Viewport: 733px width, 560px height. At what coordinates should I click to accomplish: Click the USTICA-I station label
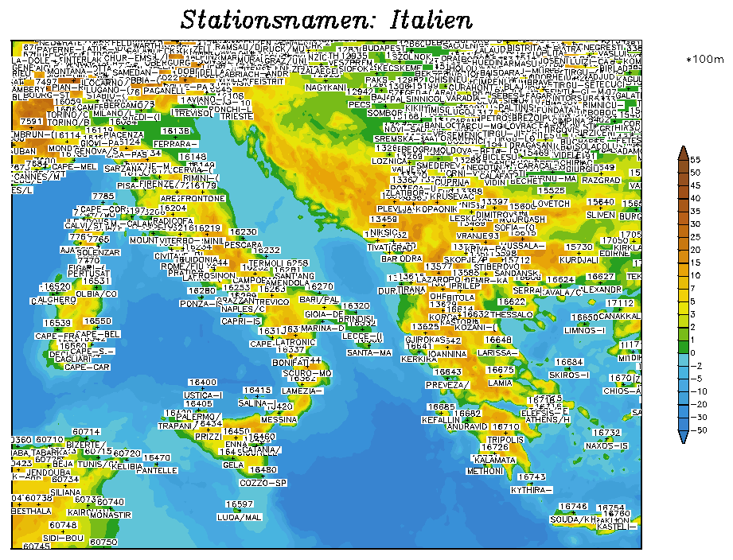(203, 395)
